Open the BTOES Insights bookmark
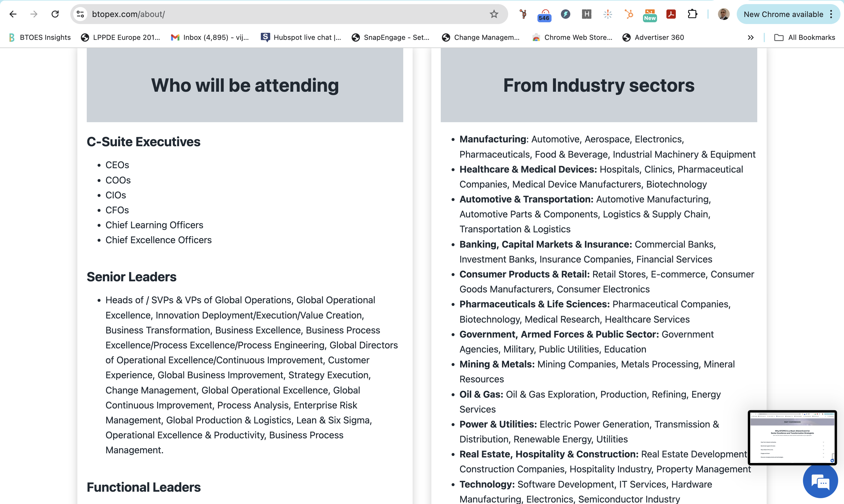Image resolution: width=844 pixels, height=504 pixels. (40, 37)
